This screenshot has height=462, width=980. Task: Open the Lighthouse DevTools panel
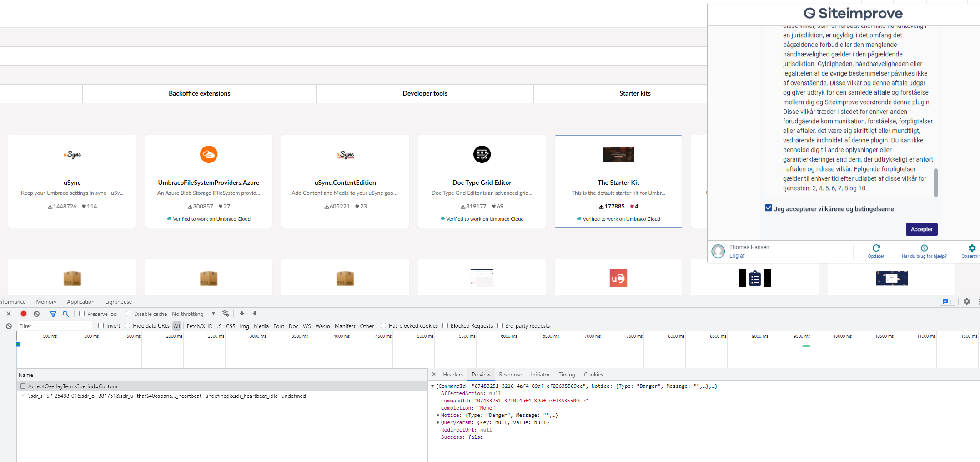coord(118,301)
